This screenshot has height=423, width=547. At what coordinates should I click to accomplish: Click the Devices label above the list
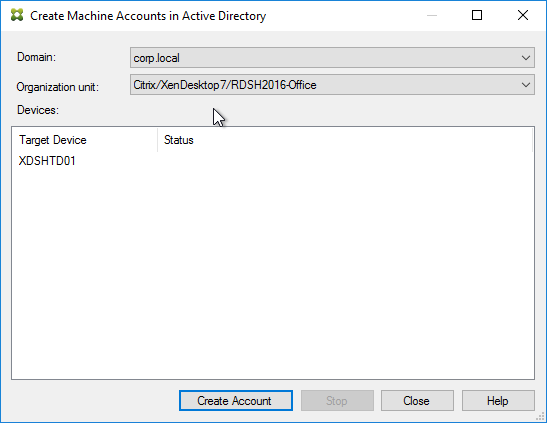(x=38, y=110)
